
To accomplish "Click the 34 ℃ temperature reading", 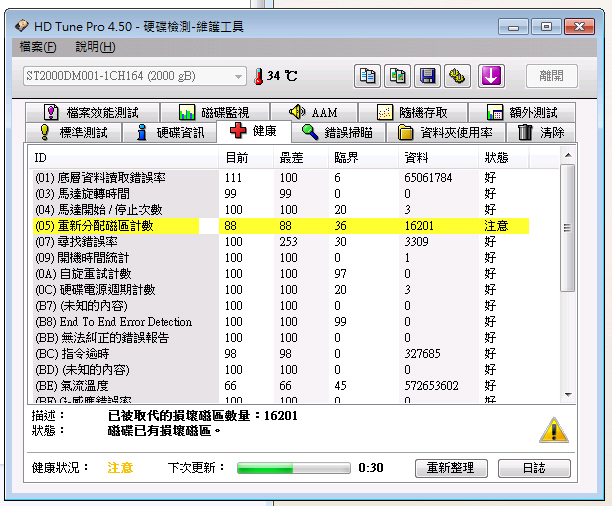I will tap(282, 76).
